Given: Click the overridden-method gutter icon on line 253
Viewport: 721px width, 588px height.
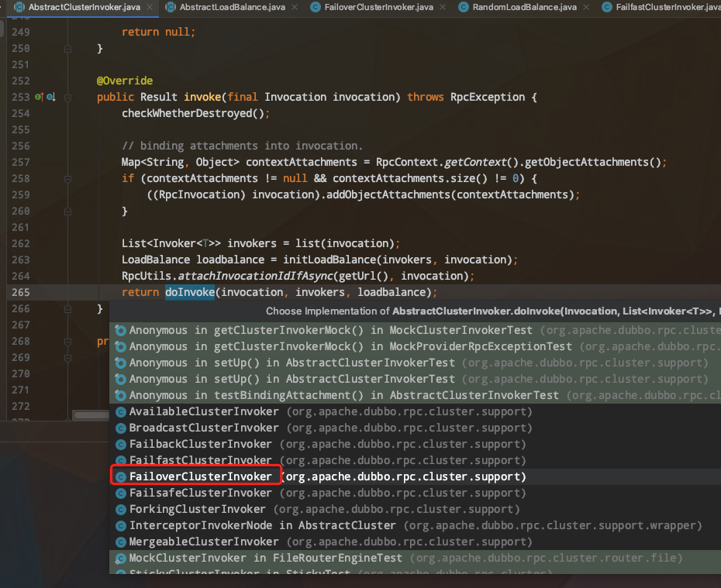Looking at the screenshot, I should pos(51,97).
